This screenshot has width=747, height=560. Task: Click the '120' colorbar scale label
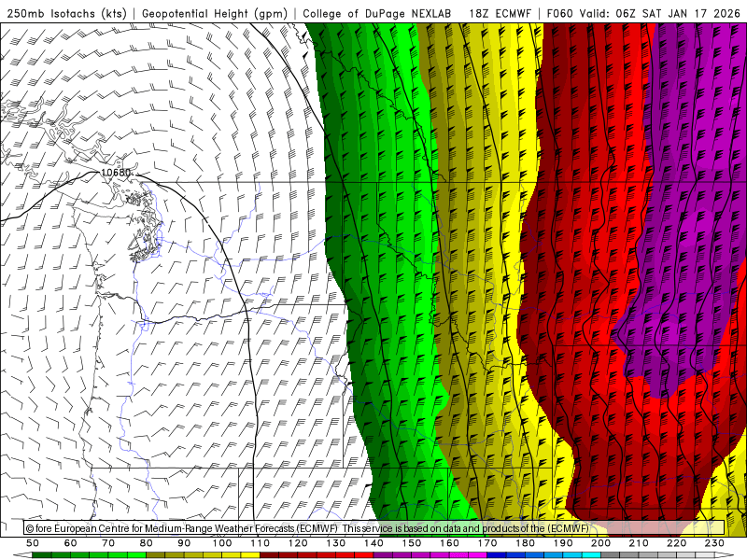pos(298,543)
